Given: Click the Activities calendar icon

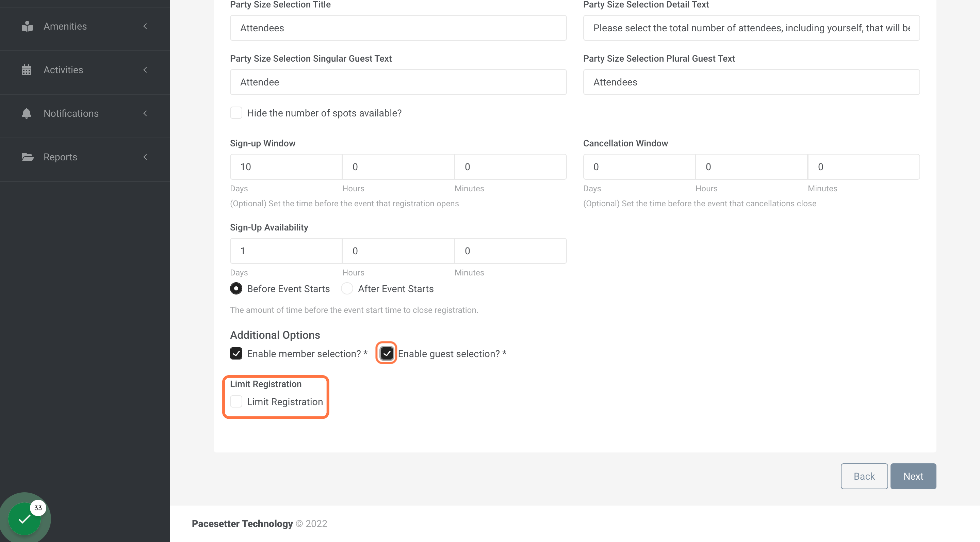Looking at the screenshot, I should 27,70.
